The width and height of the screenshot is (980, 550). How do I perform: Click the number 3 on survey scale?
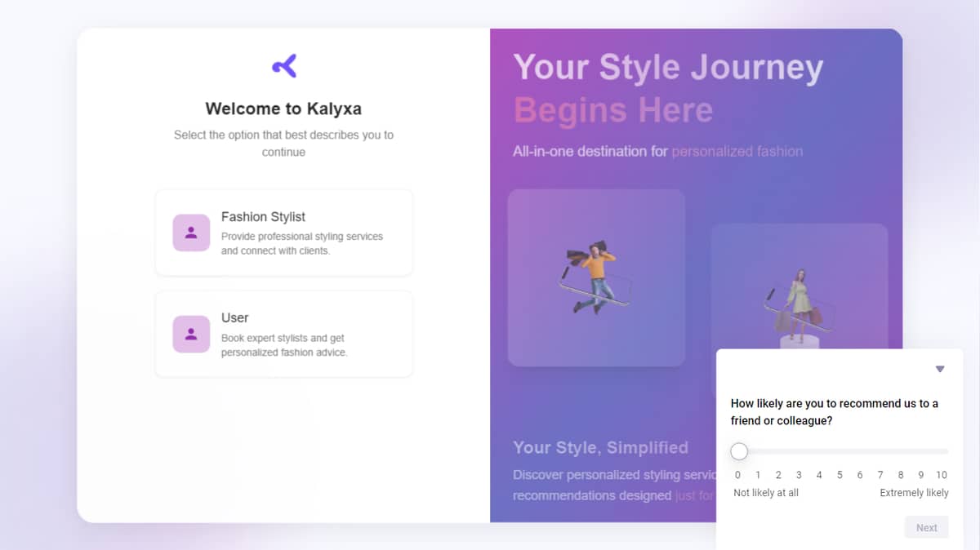point(799,475)
